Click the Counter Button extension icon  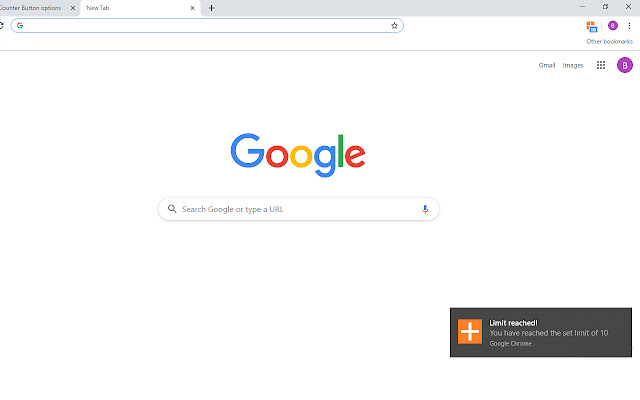(x=591, y=27)
